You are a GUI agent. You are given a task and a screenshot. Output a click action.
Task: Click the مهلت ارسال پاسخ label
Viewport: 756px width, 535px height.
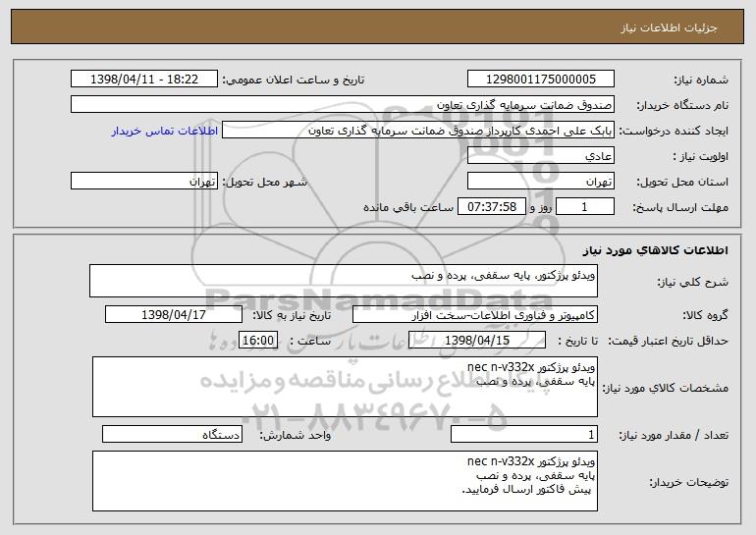pos(680,207)
